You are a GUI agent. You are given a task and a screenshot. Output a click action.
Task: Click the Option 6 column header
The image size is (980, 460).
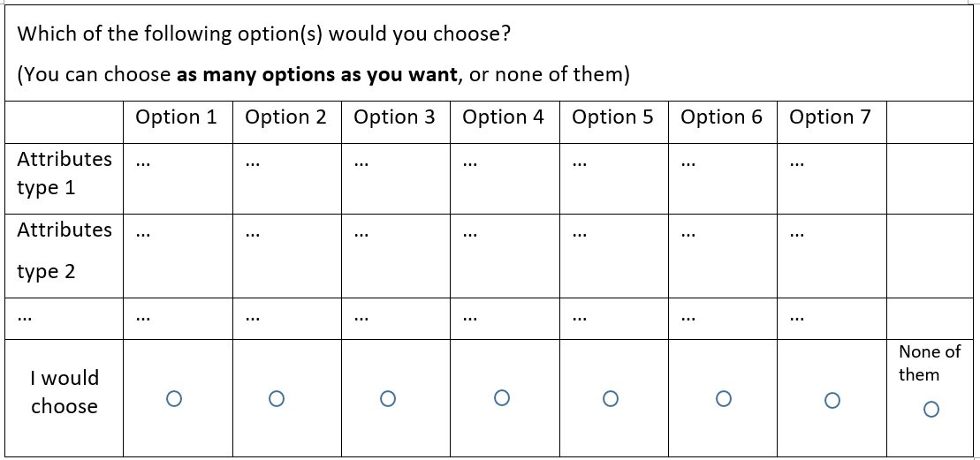coord(721,117)
